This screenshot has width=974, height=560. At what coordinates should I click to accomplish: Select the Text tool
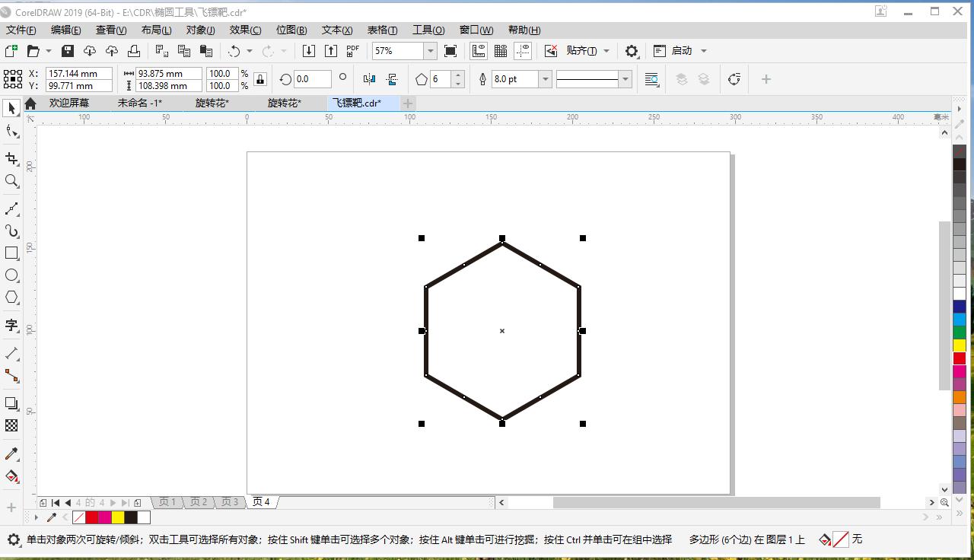11,326
